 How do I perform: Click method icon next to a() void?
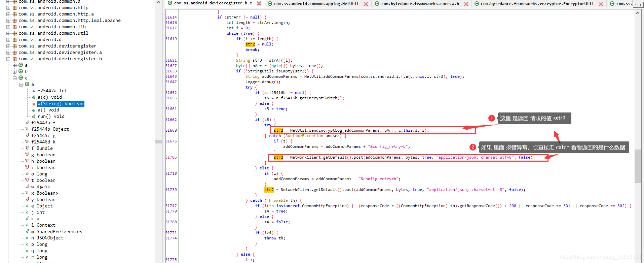click(x=34, y=110)
